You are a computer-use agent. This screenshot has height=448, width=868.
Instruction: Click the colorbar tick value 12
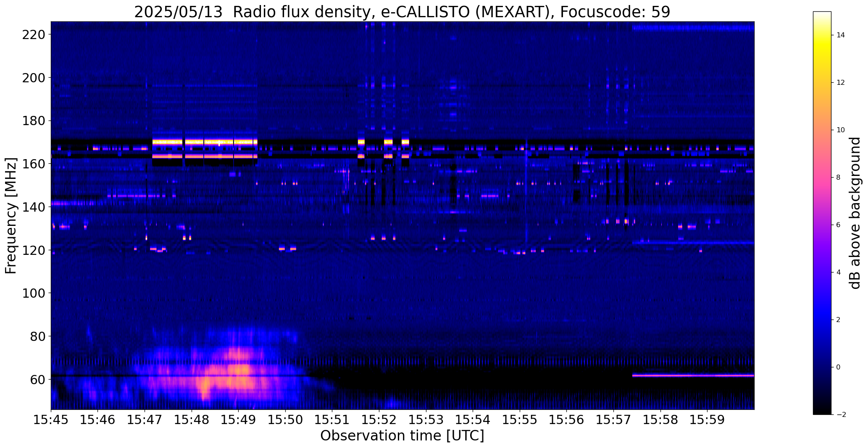pos(841,83)
